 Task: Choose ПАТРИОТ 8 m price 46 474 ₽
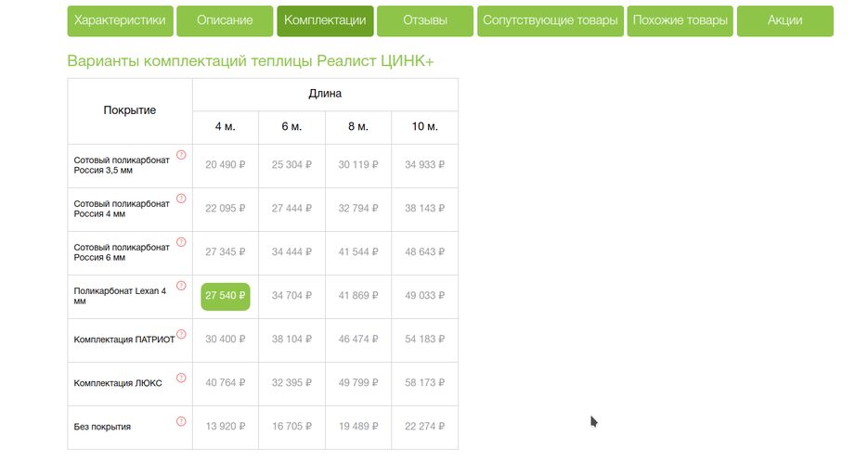(x=357, y=339)
